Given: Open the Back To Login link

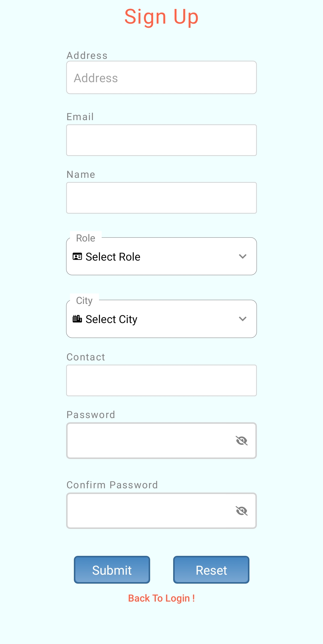Looking at the screenshot, I should click(x=161, y=598).
